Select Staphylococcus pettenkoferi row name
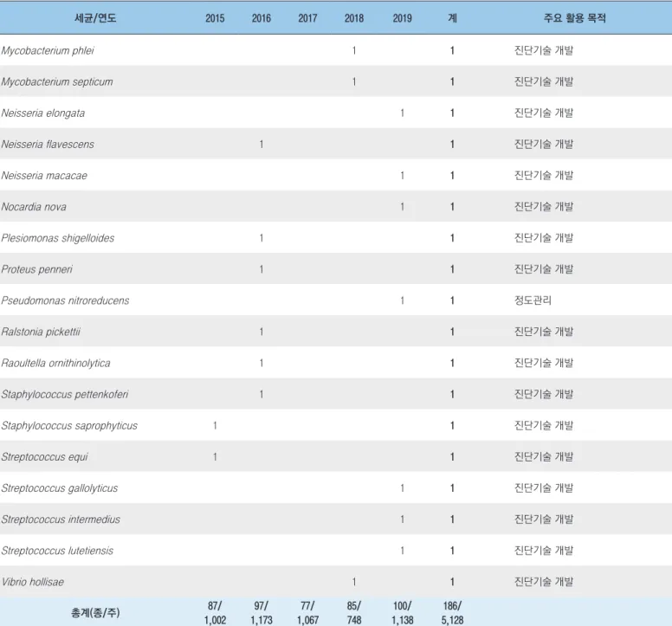This screenshot has height=626, width=672. pos(65,395)
